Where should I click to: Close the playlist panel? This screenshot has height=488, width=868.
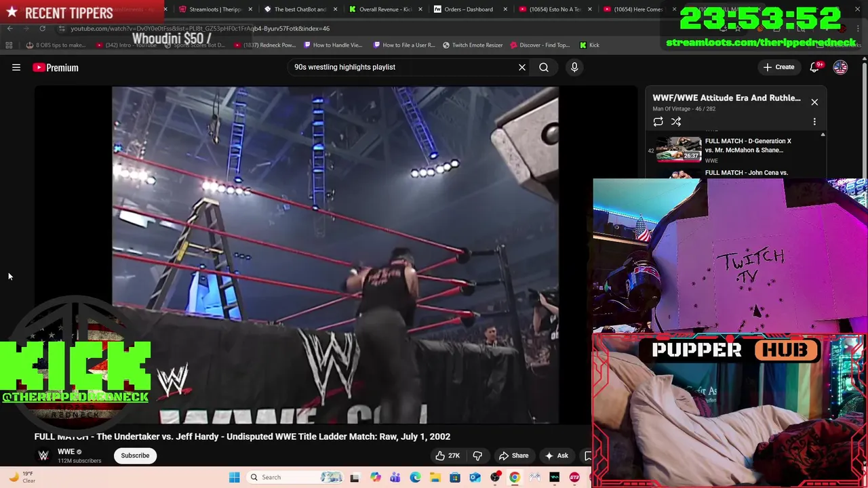pyautogui.click(x=814, y=102)
